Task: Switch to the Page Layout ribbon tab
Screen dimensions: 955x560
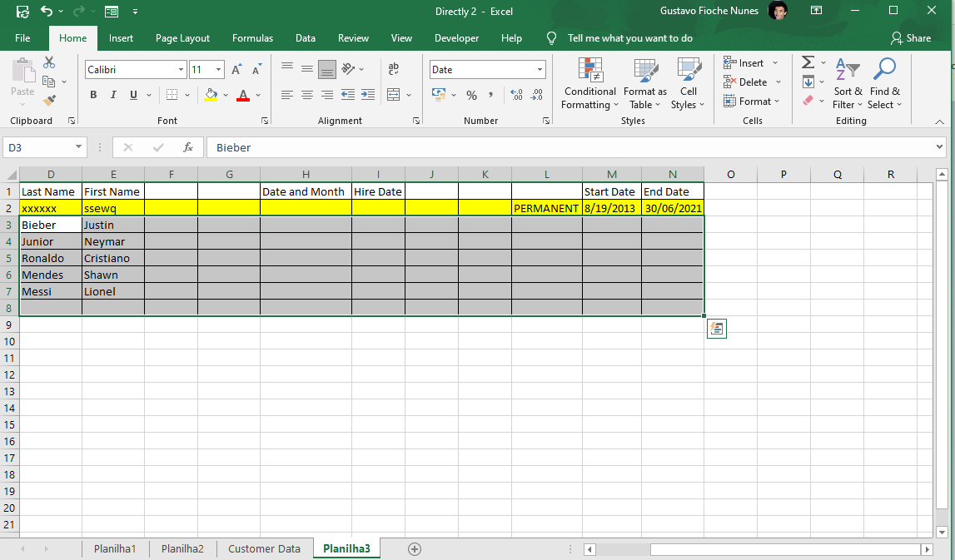Action: pos(182,37)
